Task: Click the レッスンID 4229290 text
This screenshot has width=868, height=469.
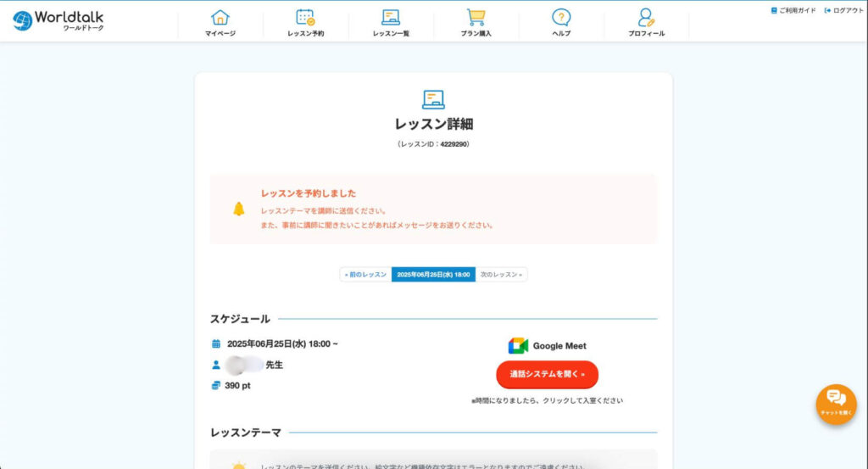Action: click(433, 144)
